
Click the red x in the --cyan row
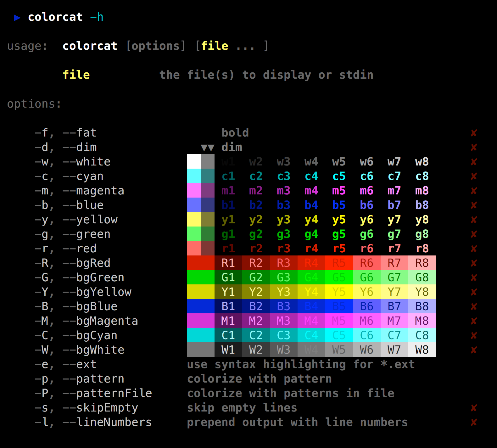pos(474,176)
